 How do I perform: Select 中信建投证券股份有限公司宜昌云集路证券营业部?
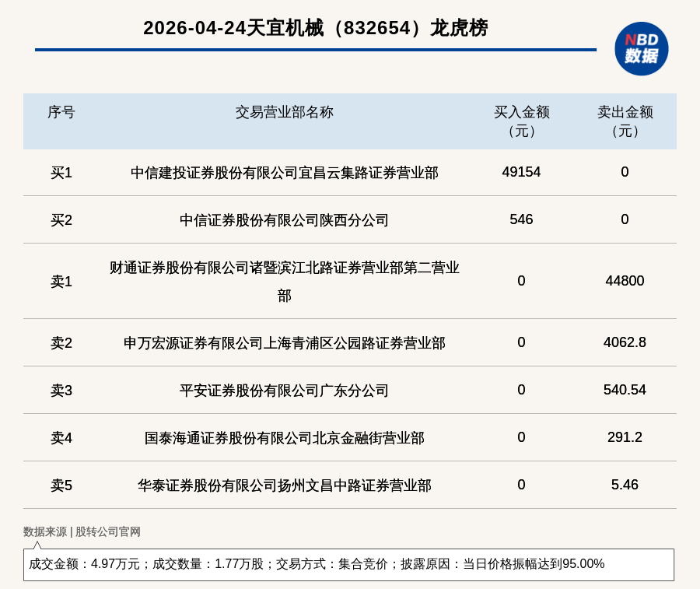tap(285, 173)
